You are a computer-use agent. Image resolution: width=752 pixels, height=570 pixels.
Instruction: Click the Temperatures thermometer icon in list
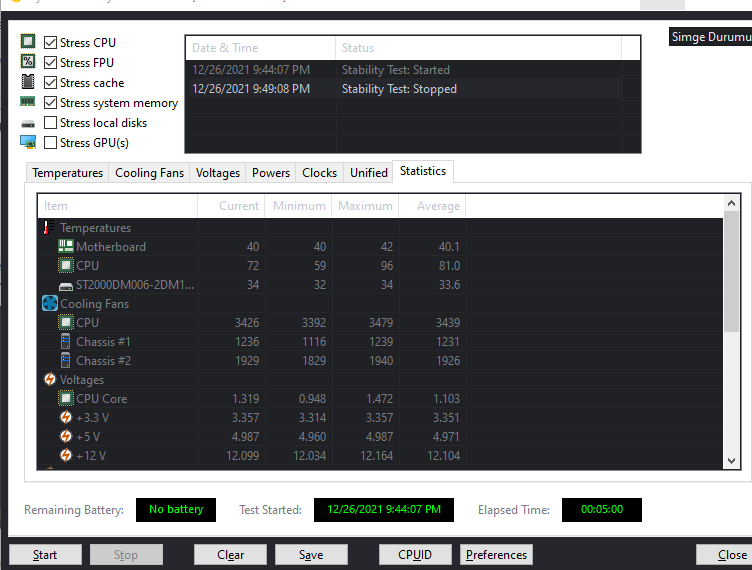coord(48,227)
